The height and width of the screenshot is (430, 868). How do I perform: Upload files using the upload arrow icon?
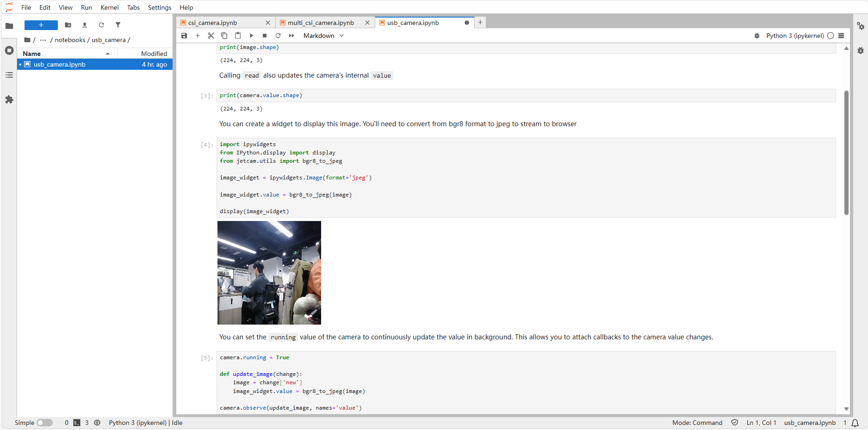tap(85, 25)
